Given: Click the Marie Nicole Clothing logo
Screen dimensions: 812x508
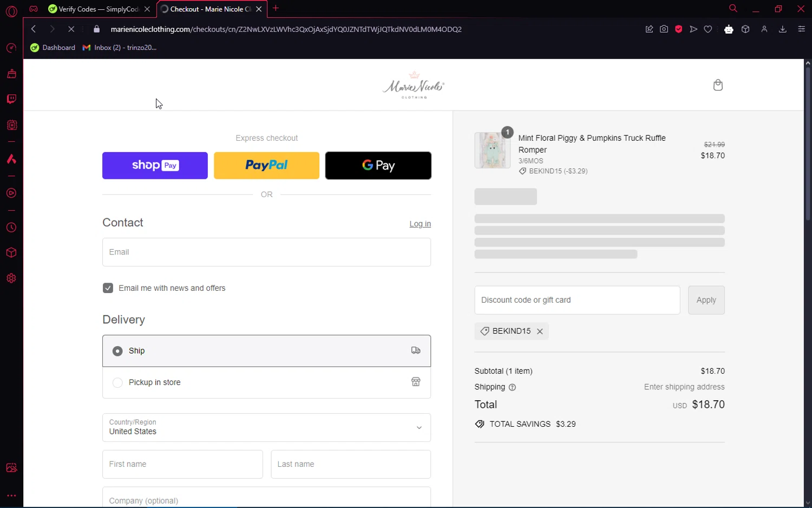Looking at the screenshot, I should [x=414, y=85].
